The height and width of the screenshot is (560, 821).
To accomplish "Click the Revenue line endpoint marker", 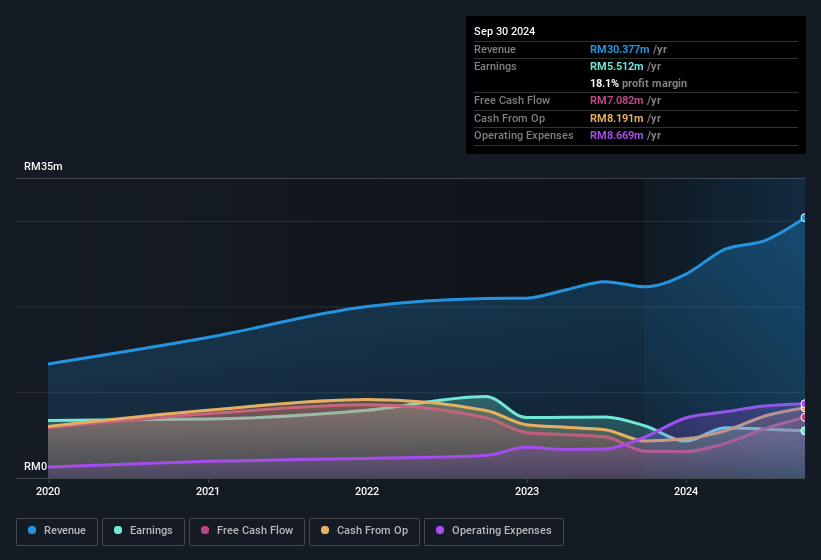I will (804, 218).
